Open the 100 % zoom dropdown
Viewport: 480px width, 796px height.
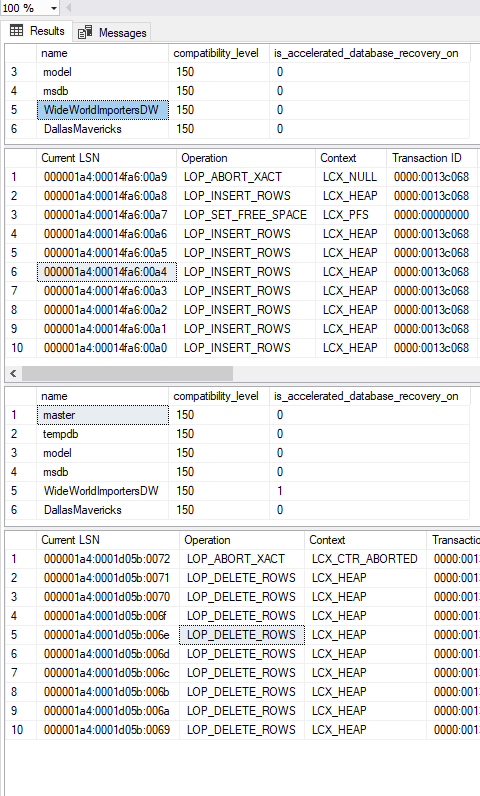(53, 8)
